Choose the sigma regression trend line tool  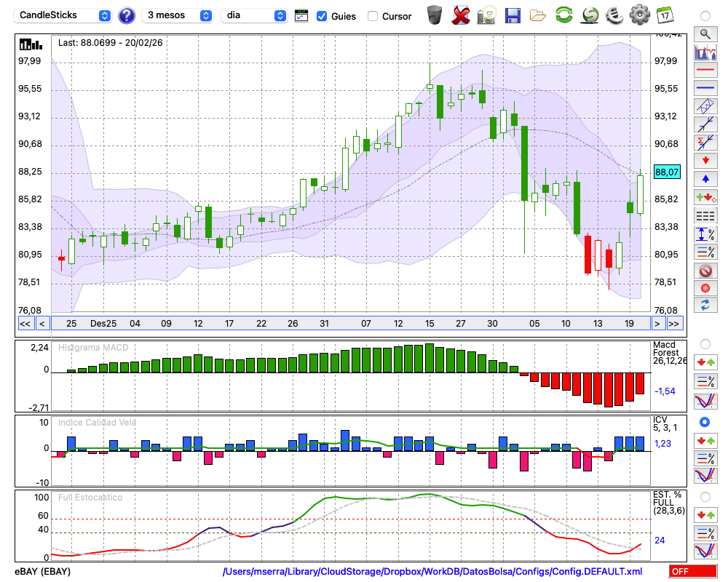705,142
